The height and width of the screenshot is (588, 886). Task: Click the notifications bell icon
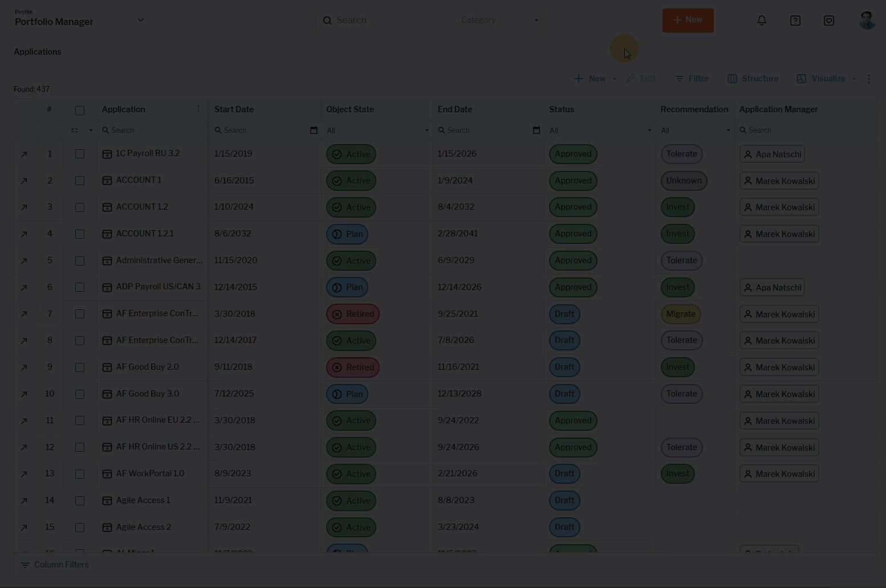(762, 21)
